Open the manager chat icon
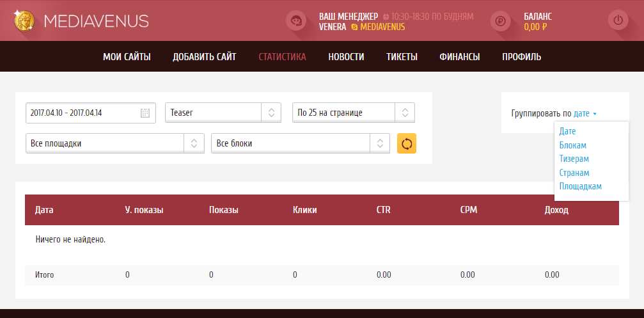This screenshot has height=318, width=644. [295, 20]
